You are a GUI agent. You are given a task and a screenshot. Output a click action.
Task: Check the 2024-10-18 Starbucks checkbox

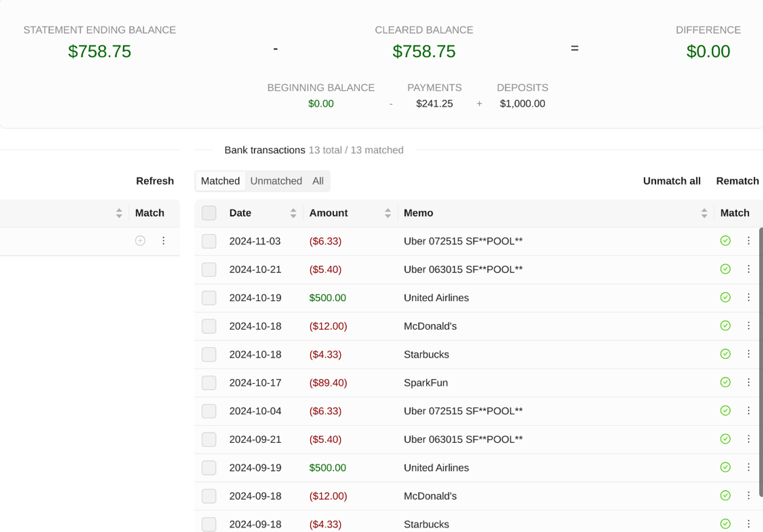[209, 354]
